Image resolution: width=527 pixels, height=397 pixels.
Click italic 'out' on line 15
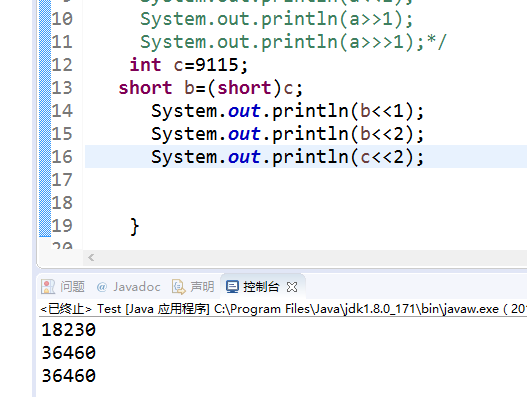coord(244,134)
